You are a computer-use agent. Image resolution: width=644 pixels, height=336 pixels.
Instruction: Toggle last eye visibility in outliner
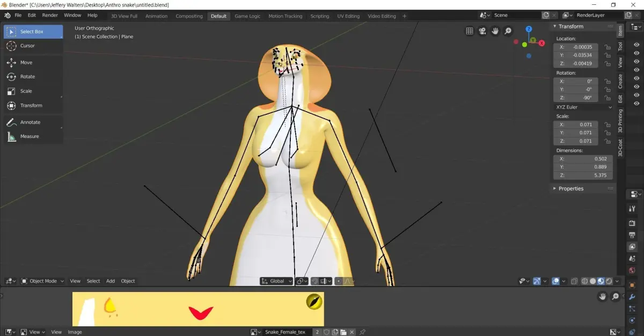tap(636, 104)
